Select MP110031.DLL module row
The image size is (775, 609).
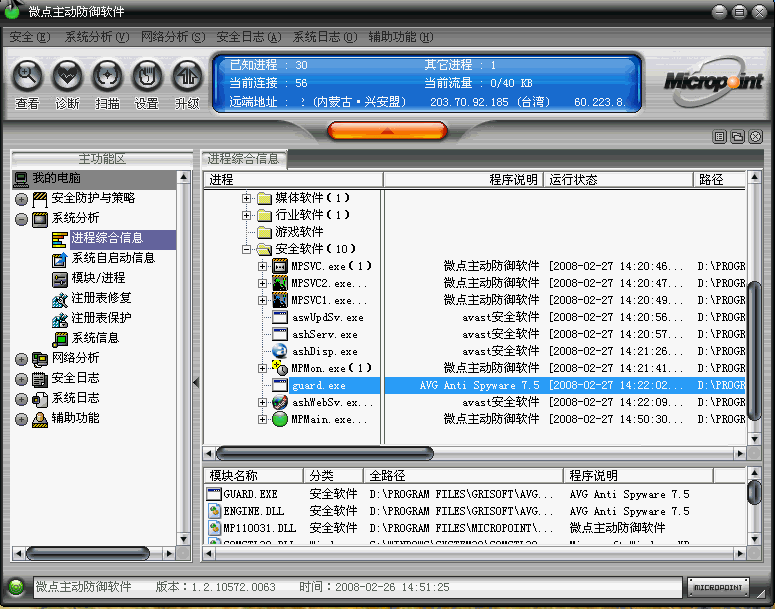474,528
